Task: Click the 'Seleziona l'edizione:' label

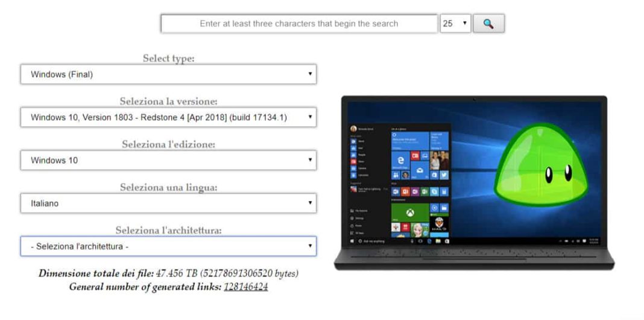Action: click(168, 144)
